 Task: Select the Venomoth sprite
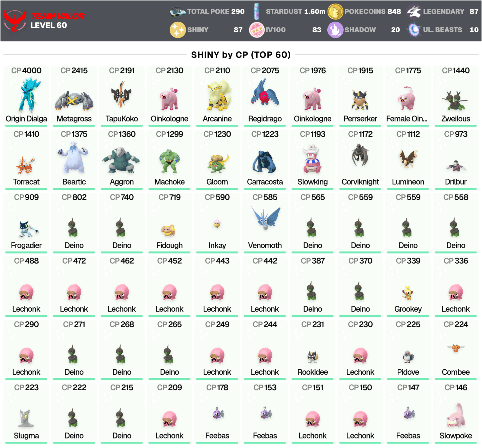[x=266, y=218]
